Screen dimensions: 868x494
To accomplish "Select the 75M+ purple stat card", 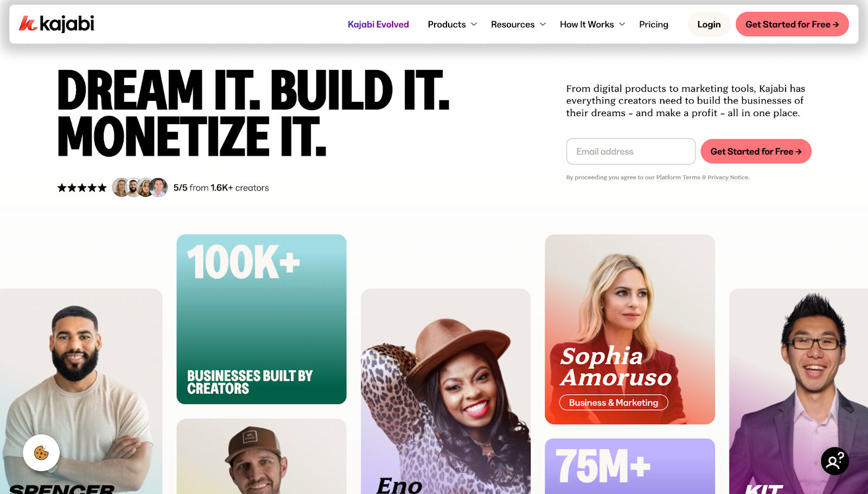I will (x=630, y=466).
